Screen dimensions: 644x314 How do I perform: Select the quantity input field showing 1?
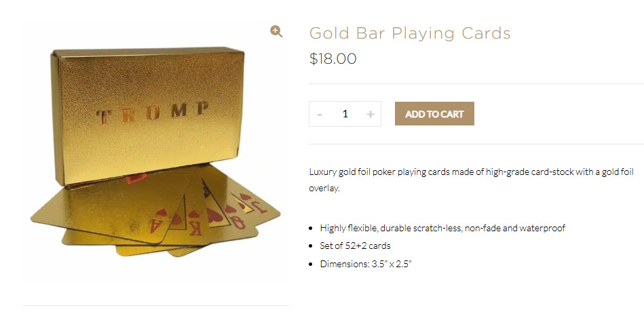tap(345, 114)
